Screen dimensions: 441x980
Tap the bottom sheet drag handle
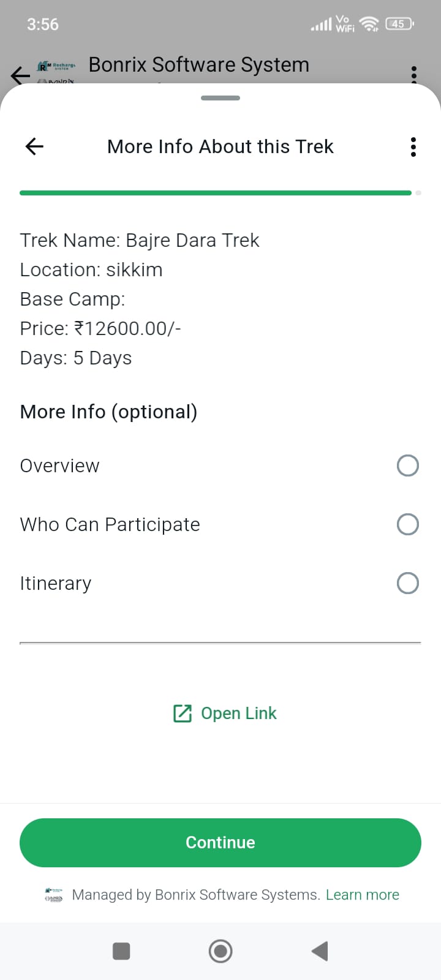pyautogui.click(x=221, y=98)
